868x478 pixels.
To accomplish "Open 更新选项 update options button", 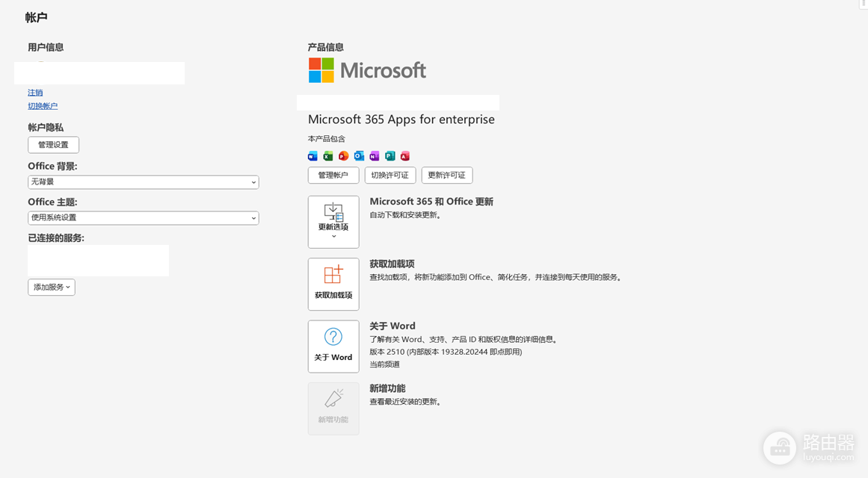I will [x=333, y=222].
